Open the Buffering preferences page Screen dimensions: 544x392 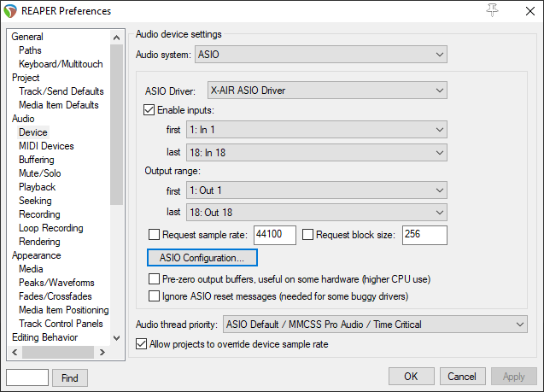click(36, 160)
